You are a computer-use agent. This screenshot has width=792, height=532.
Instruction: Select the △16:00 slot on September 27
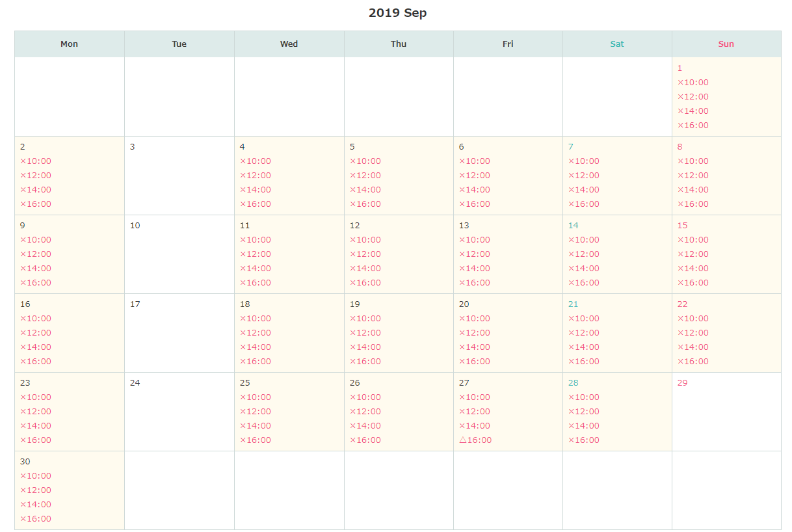click(475, 440)
